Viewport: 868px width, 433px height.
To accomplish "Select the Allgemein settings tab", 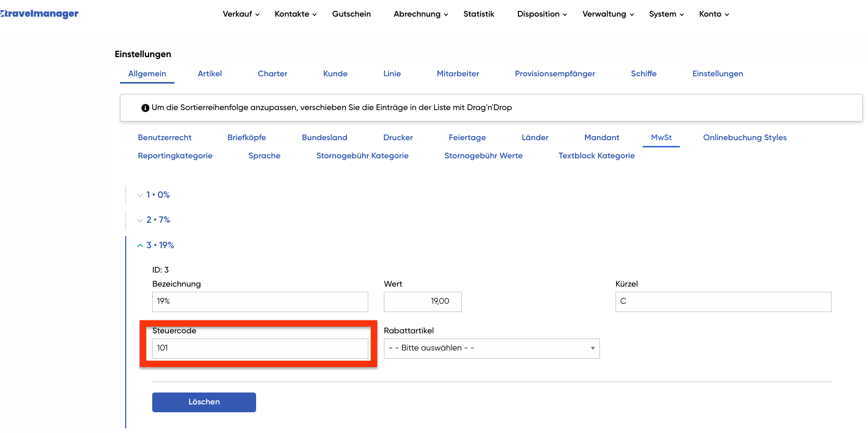I will point(148,74).
